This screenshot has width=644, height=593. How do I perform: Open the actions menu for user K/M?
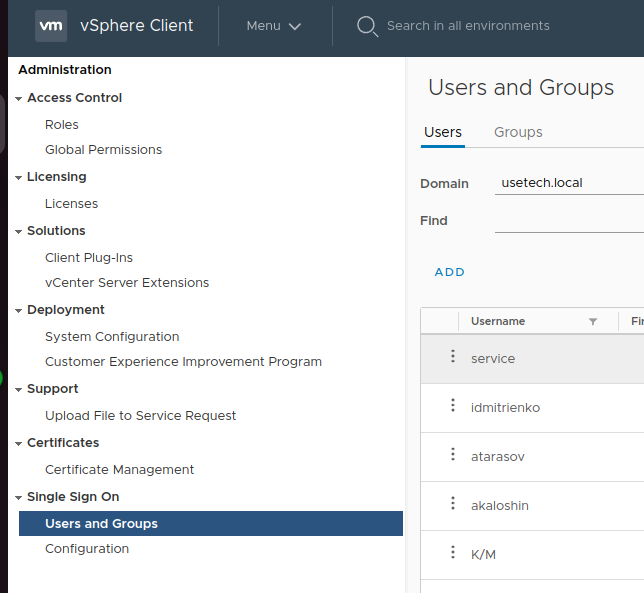coord(453,552)
